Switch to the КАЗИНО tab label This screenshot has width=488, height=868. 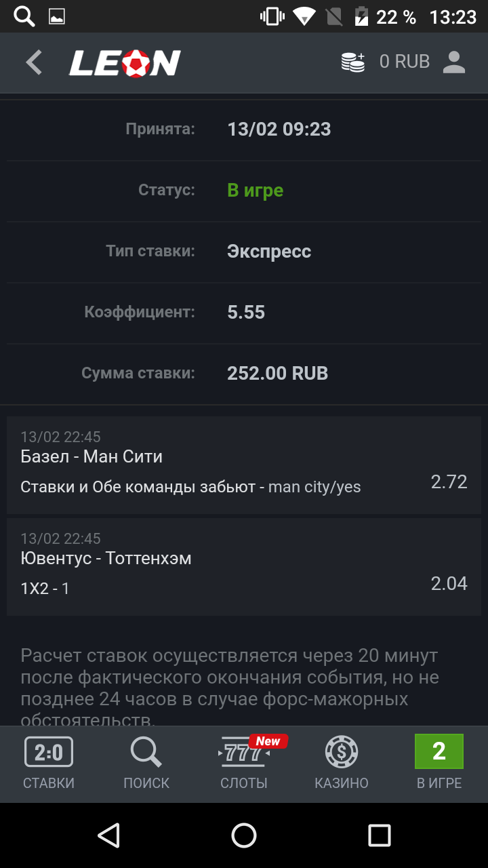[342, 783]
